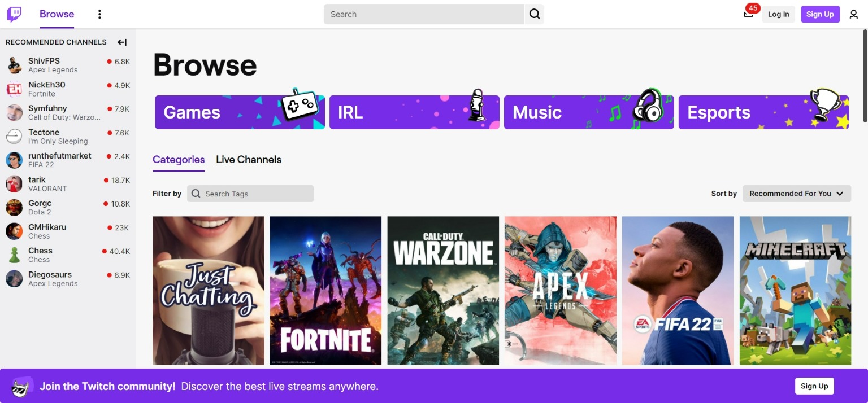The image size is (868, 403).
Task: Open the Minecraft category thumbnail
Action: point(795,291)
